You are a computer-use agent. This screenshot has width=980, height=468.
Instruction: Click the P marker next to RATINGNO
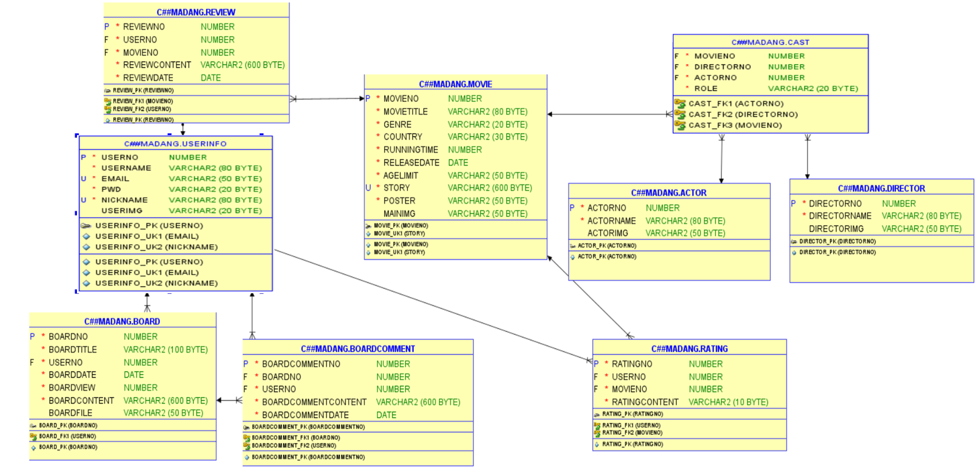point(595,364)
